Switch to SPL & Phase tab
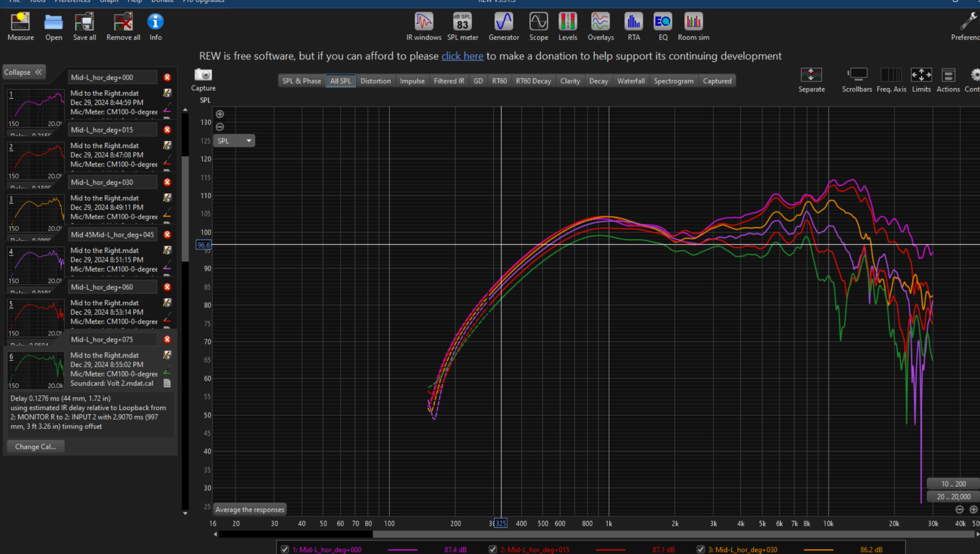 point(301,81)
